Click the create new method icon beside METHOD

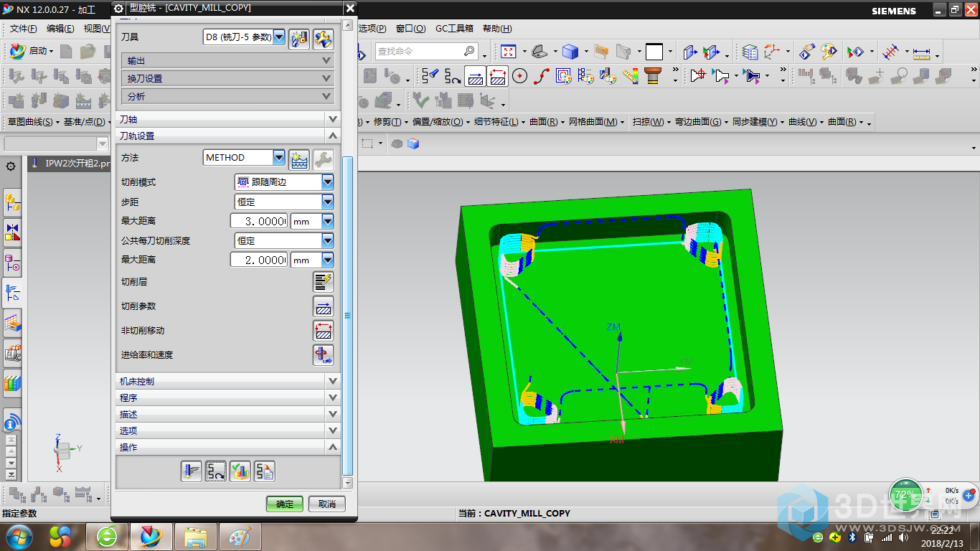[x=299, y=159]
